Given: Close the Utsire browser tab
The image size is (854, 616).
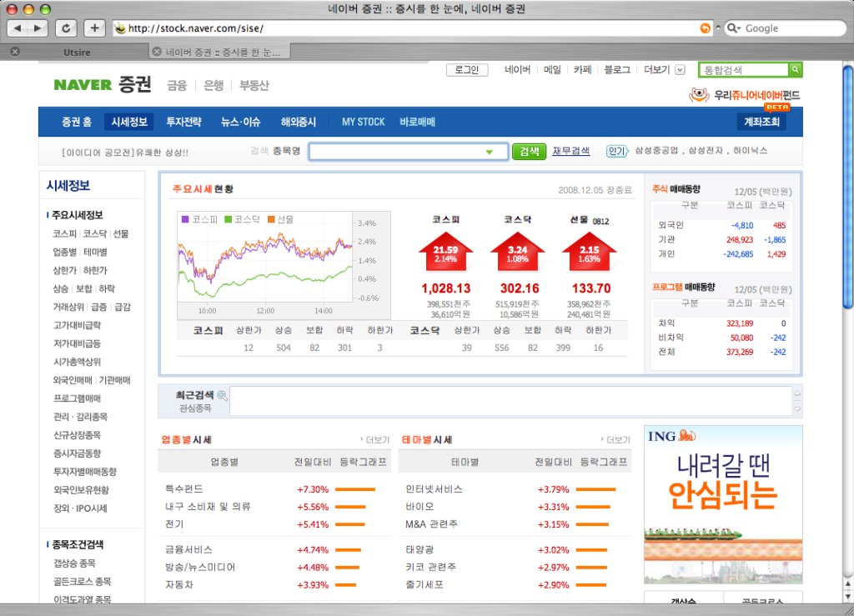Looking at the screenshot, I should pyautogui.click(x=15, y=52).
